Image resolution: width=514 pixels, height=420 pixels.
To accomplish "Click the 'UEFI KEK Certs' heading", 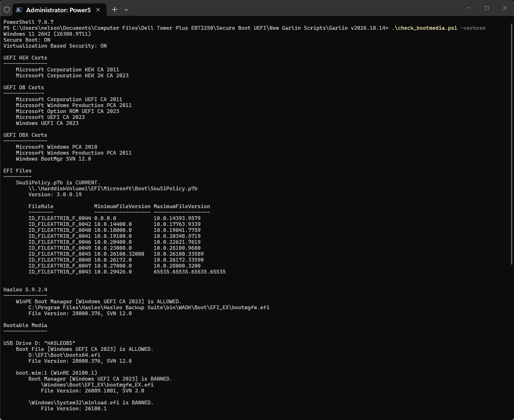I will [x=25, y=58].
